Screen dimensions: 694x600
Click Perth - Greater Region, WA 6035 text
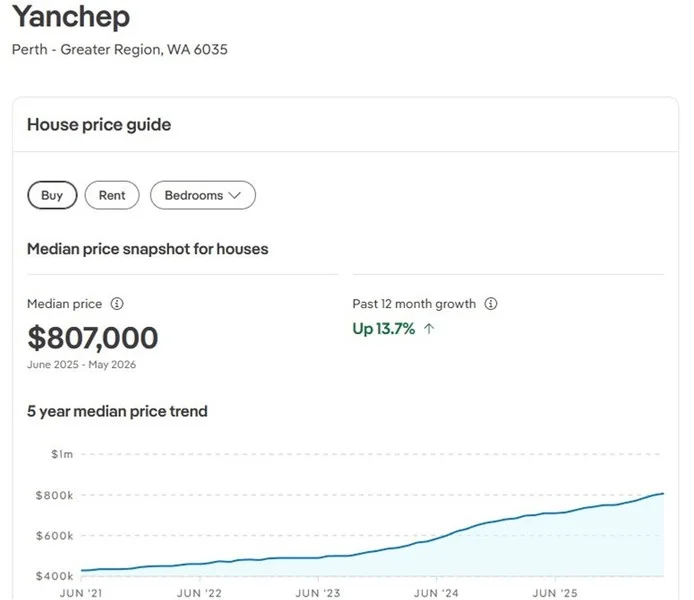pyautogui.click(x=120, y=49)
